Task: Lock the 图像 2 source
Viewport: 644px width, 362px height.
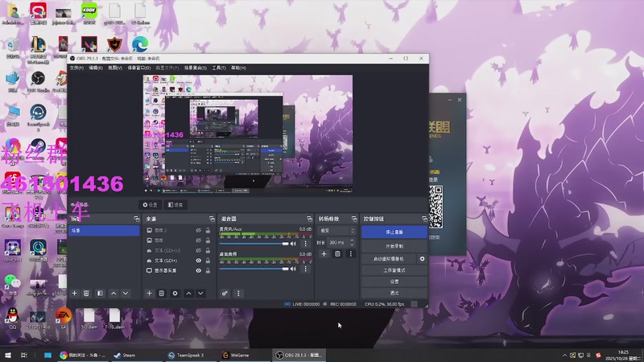Action: click(208, 231)
